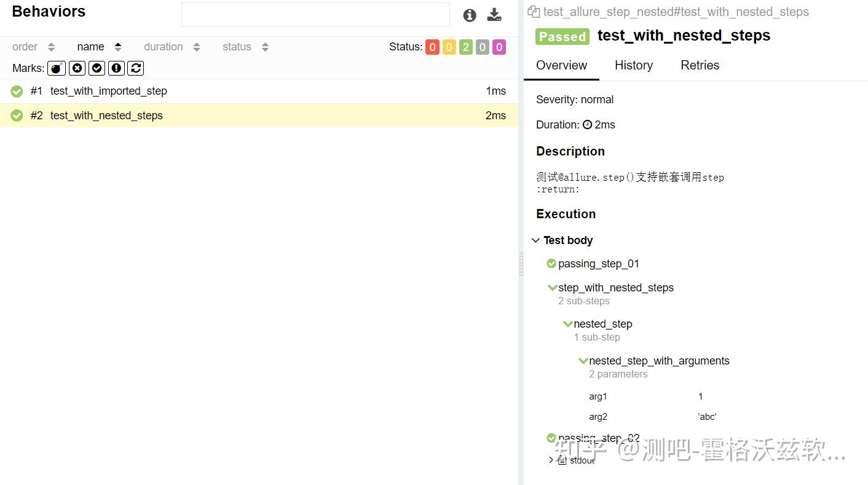Switch to the Overview tab
868x485 pixels.
(x=561, y=65)
